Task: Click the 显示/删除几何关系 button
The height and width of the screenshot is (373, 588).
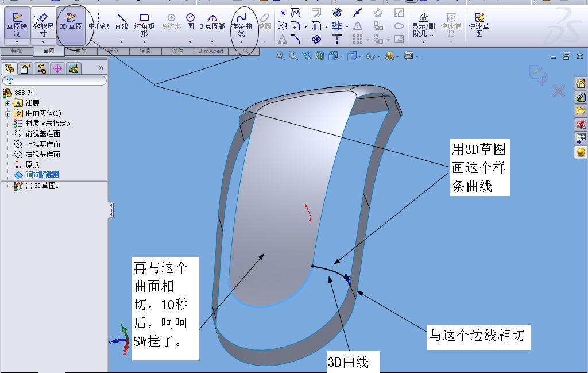Action: pos(424,24)
